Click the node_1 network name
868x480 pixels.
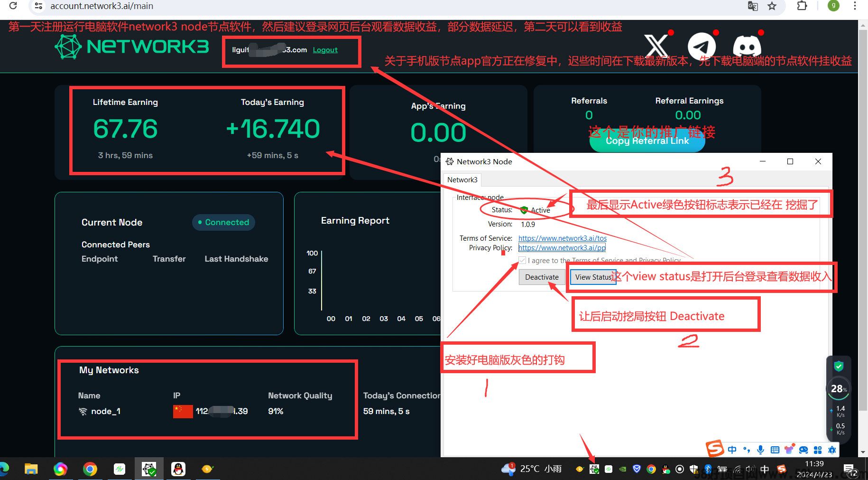[x=105, y=411]
